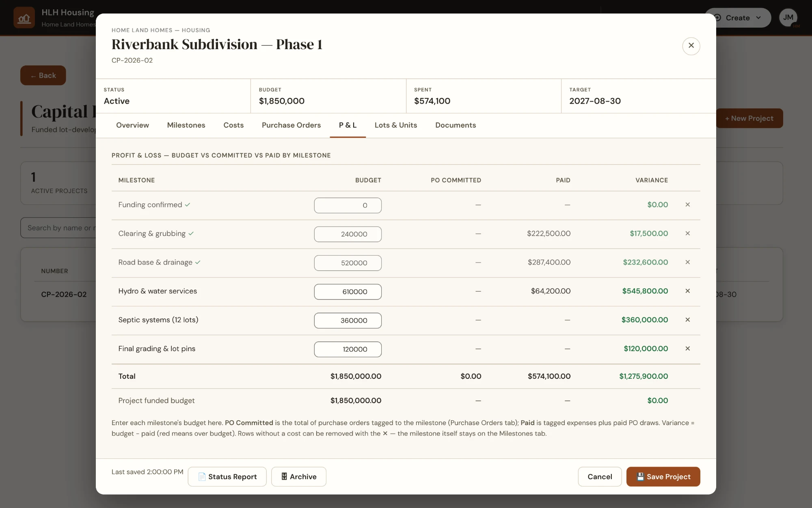Generate the Status Report
Screen dimensions: 812x508
pyautogui.click(x=227, y=477)
